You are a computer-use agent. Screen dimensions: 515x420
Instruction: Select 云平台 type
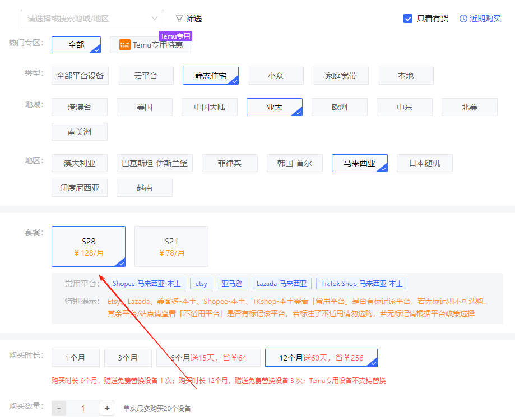click(x=146, y=76)
